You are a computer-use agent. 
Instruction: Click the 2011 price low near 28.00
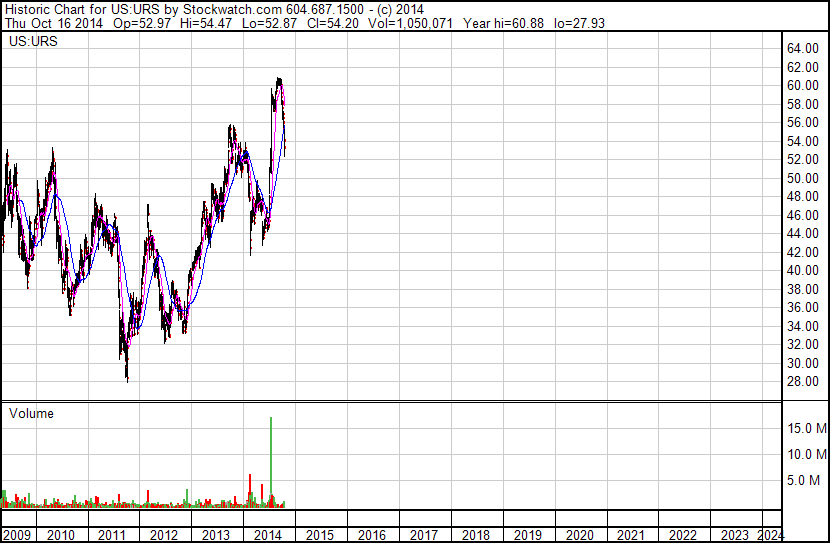pyautogui.click(x=128, y=378)
